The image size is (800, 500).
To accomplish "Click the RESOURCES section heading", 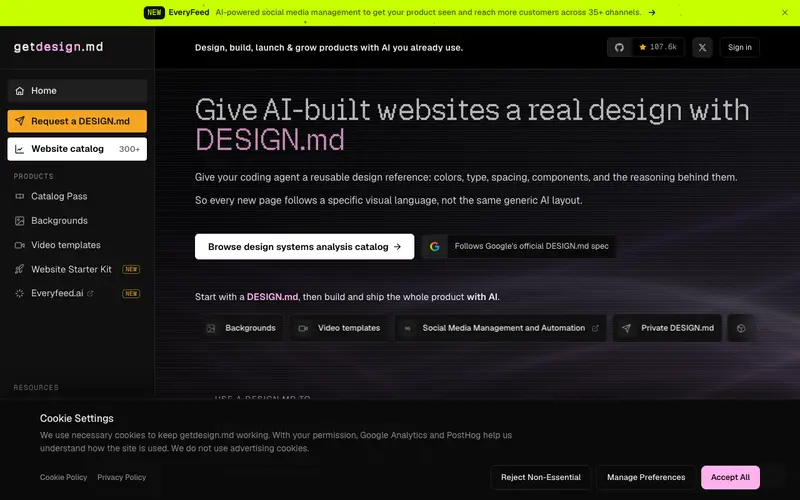I will click(36, 388).
